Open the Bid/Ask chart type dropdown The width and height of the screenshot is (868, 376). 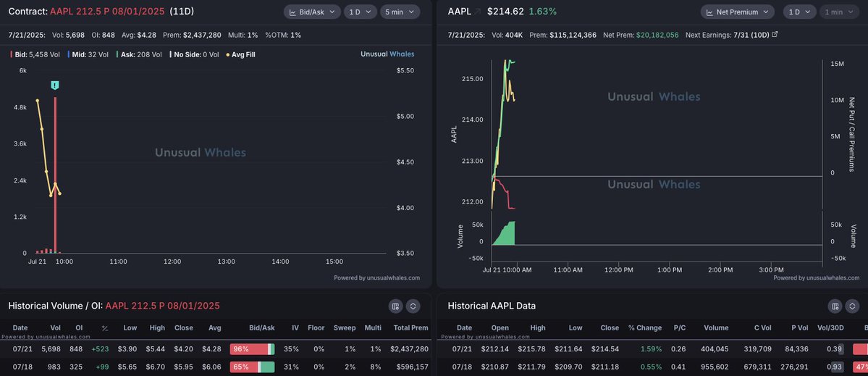tap(312, 12)
